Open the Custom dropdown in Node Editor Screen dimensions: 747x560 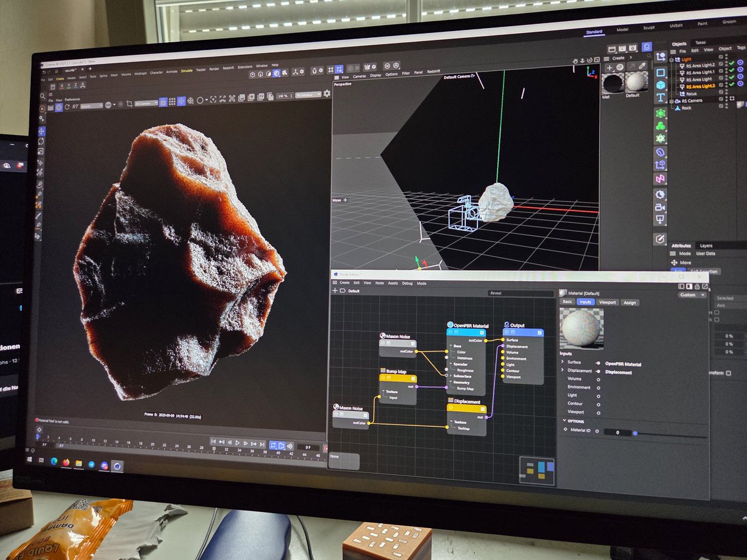click(x=692, y=295)
